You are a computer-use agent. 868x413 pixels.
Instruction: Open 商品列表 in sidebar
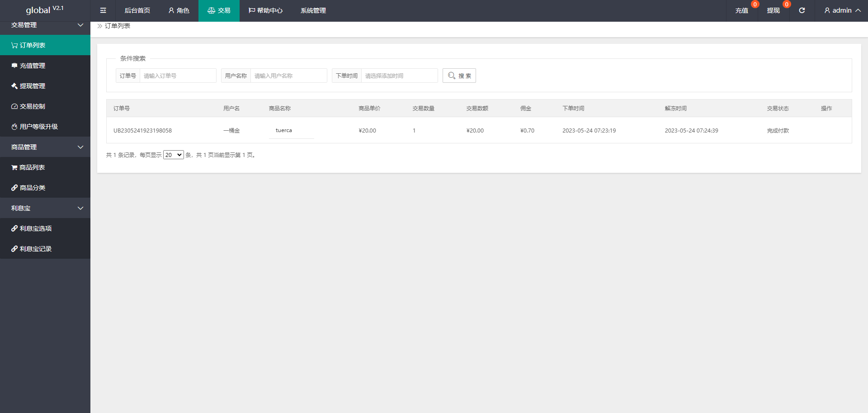tap(32, 167)
